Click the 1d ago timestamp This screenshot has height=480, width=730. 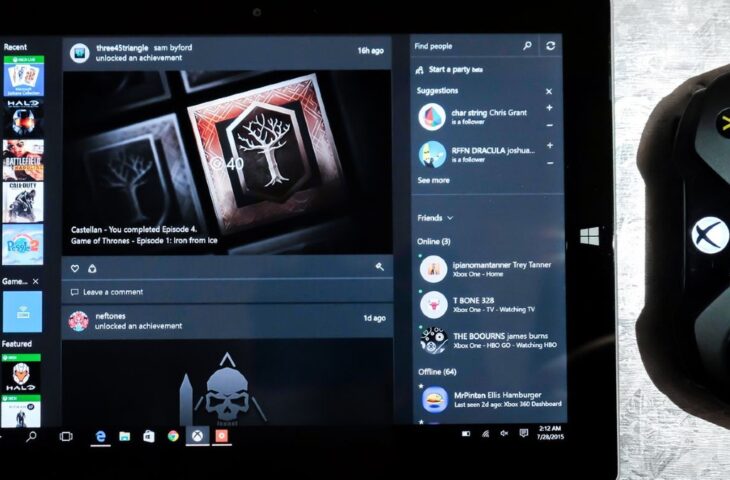click(x=375, y=318)
